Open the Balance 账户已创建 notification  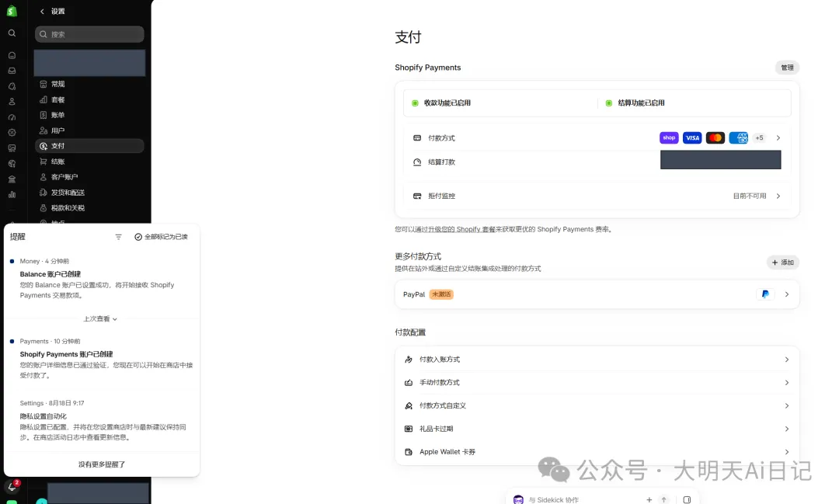coord(102,279)
